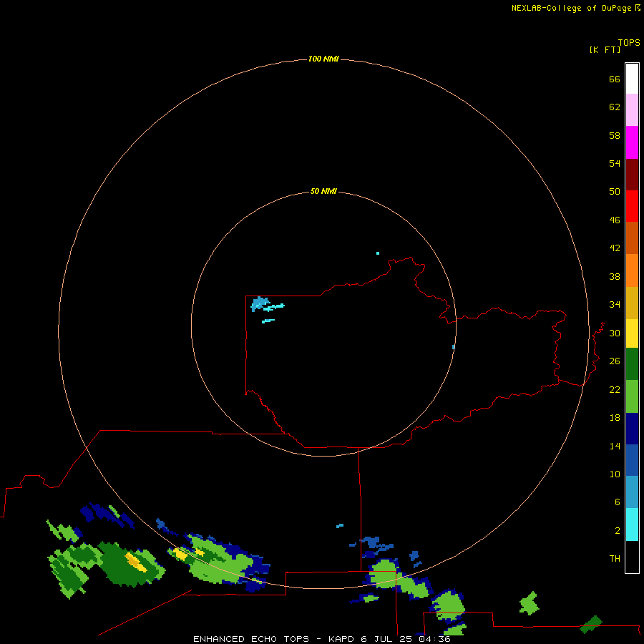Click the 6 legend value
Image resolution: width=644 pixels, height=644 pixels.
[618, 502]
